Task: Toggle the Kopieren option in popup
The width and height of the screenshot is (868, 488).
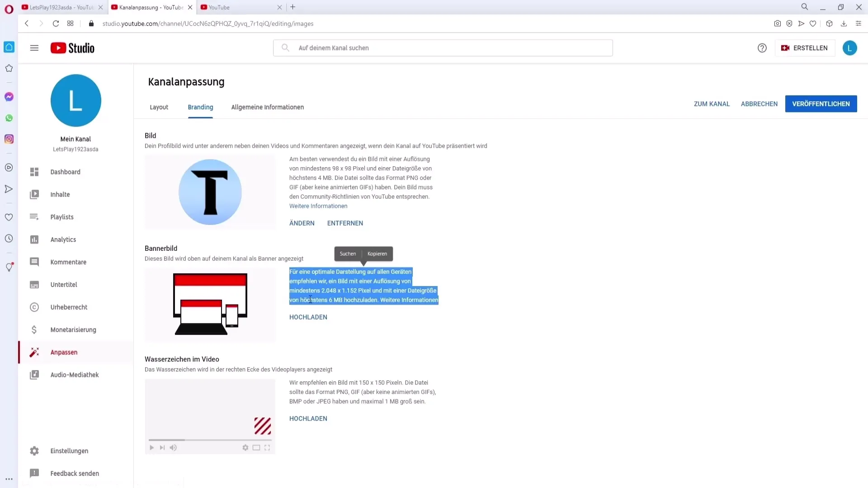Action: coord(377,253)
